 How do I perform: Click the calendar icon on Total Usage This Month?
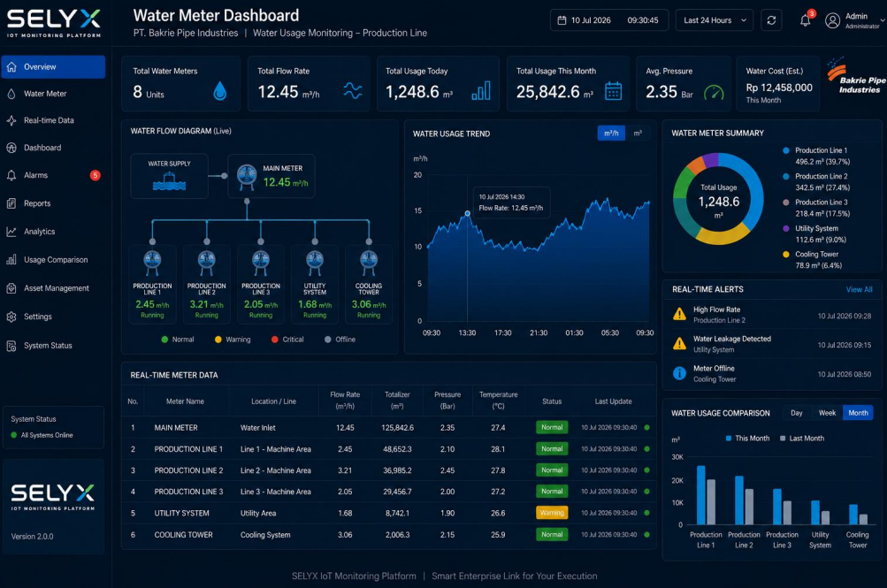pyautogui.click(x=613, y=91)
